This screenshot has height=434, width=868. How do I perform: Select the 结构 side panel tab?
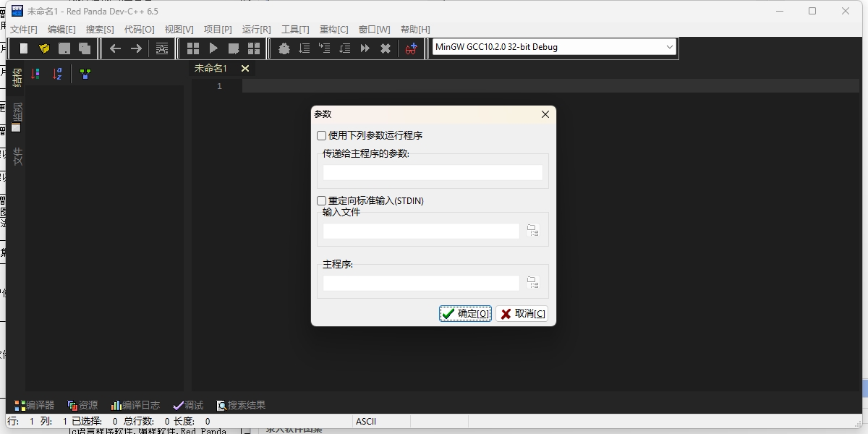click(x=16, y=77)
